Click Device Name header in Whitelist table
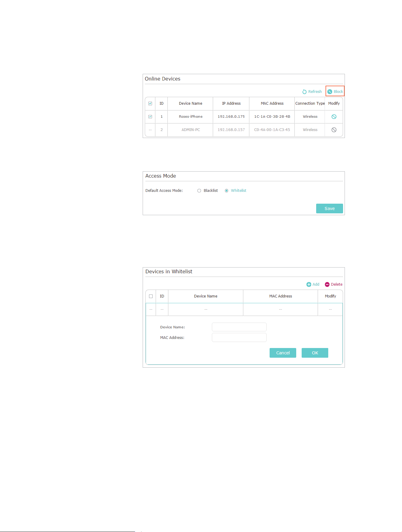 click(206, 296)
